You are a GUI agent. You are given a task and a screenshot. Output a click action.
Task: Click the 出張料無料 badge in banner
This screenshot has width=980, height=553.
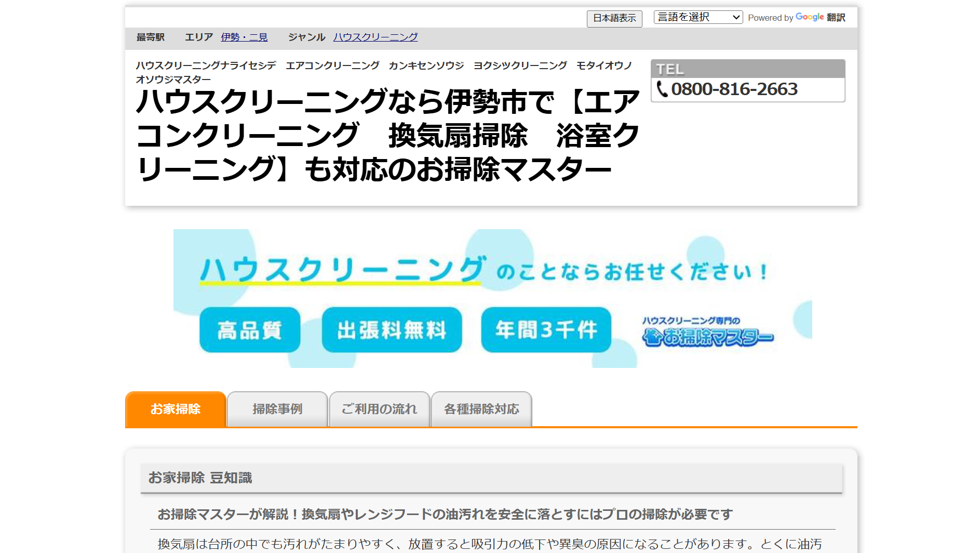[392, 330]
